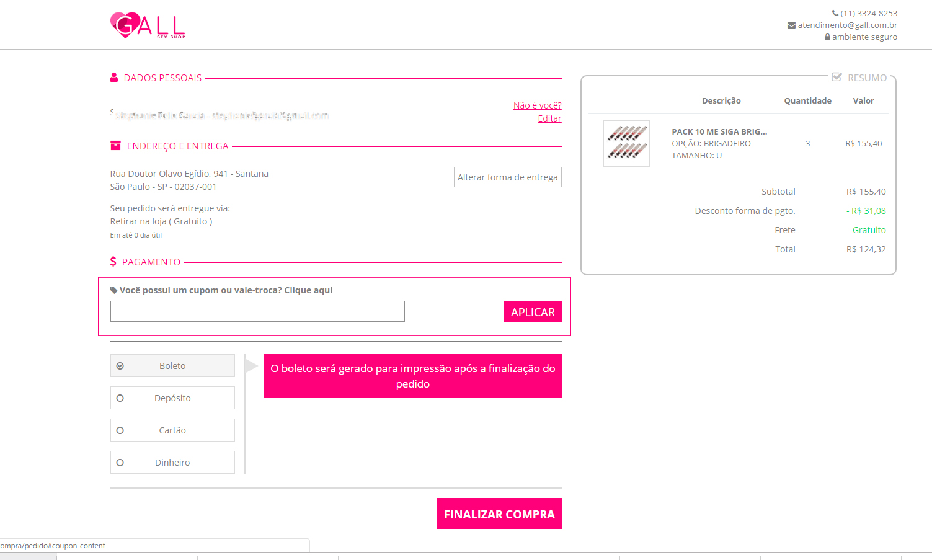Click the padlock icon by ambiente seguro
The width and height of the screenshot is (932, 560).
tap(827, 37)
